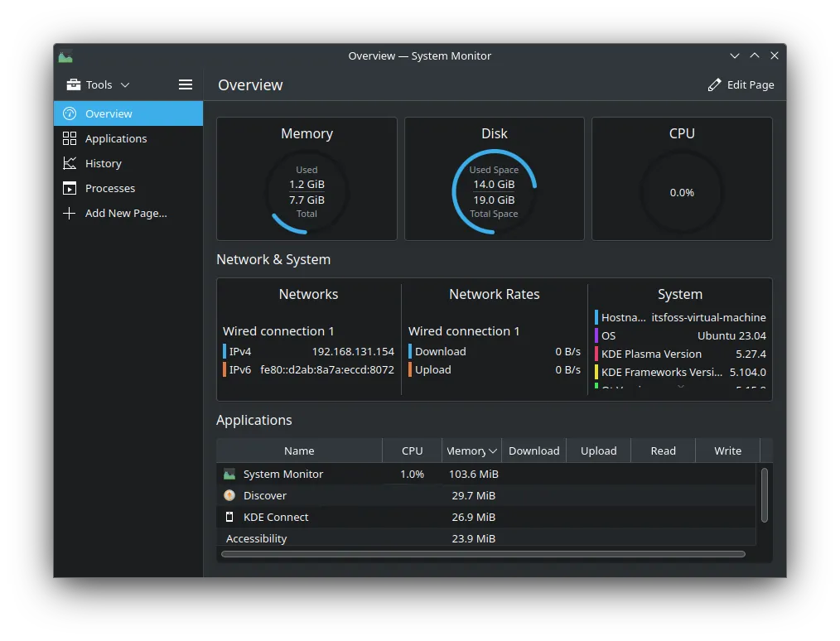Click the plus icon for Add New Page
This screenshot has height=641, width=840.
click(x=70, y=213)
